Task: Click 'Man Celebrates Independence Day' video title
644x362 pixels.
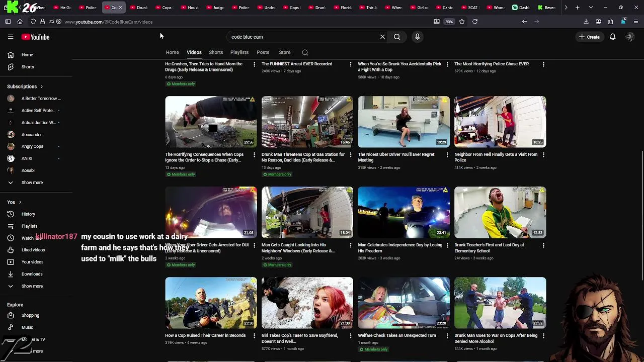Action: pos(400,248)
